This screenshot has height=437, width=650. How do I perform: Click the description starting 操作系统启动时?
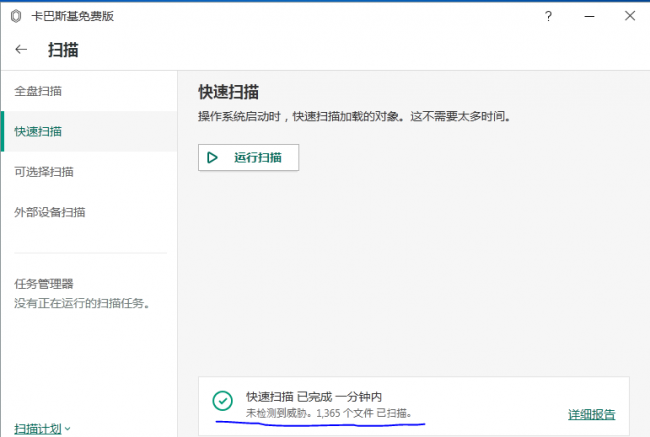tap(354, 117)
